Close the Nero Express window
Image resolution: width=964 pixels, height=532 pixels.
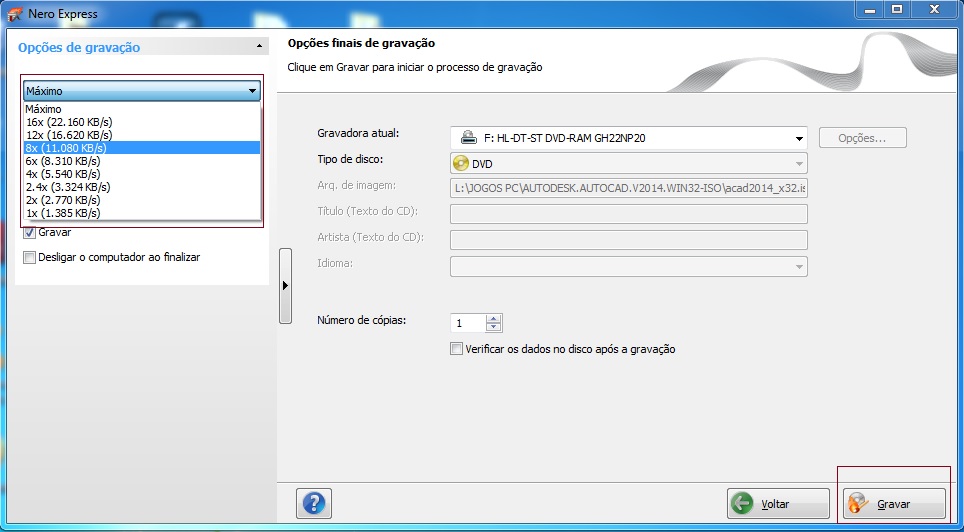tap(934, 9)
